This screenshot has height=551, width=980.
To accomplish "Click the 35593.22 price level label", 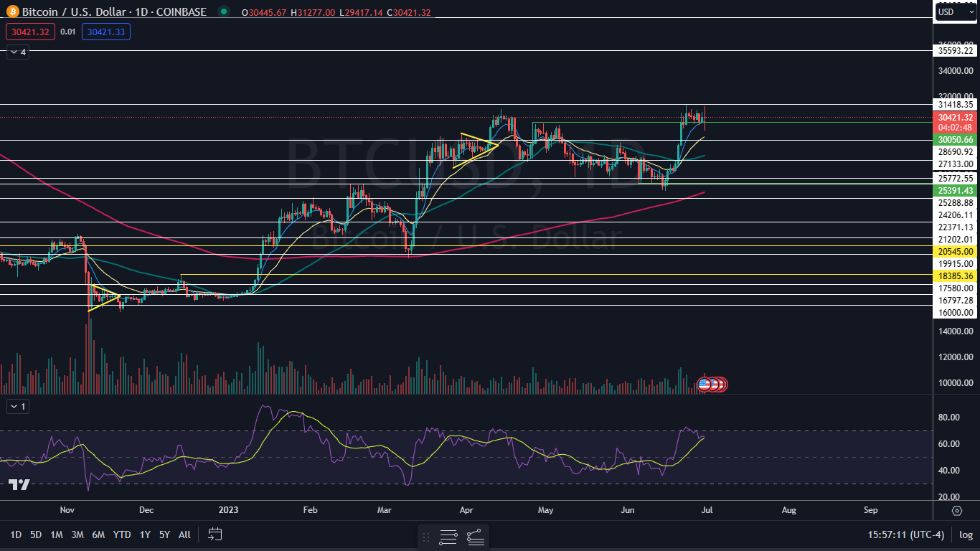I will (956, 50).
